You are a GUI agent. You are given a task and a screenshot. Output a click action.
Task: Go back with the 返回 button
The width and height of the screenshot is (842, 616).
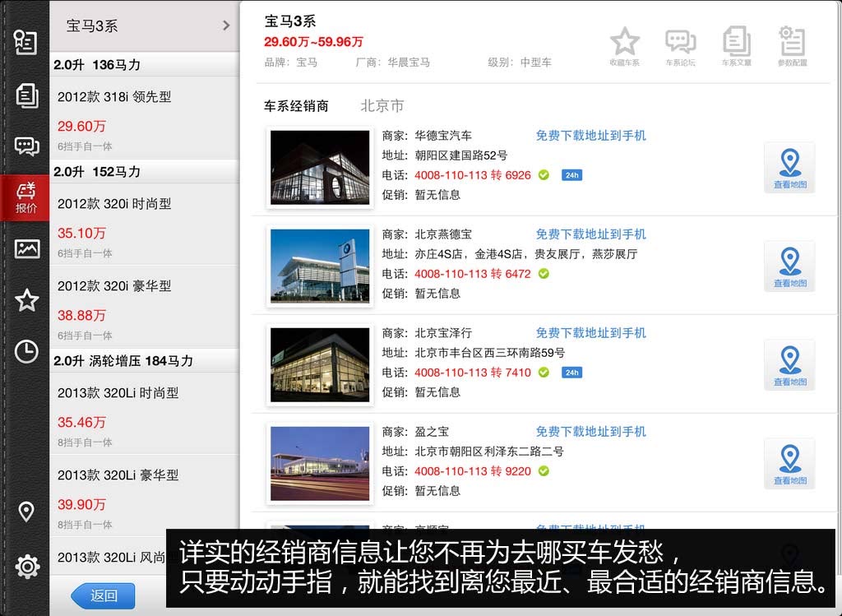coord(103,595)
